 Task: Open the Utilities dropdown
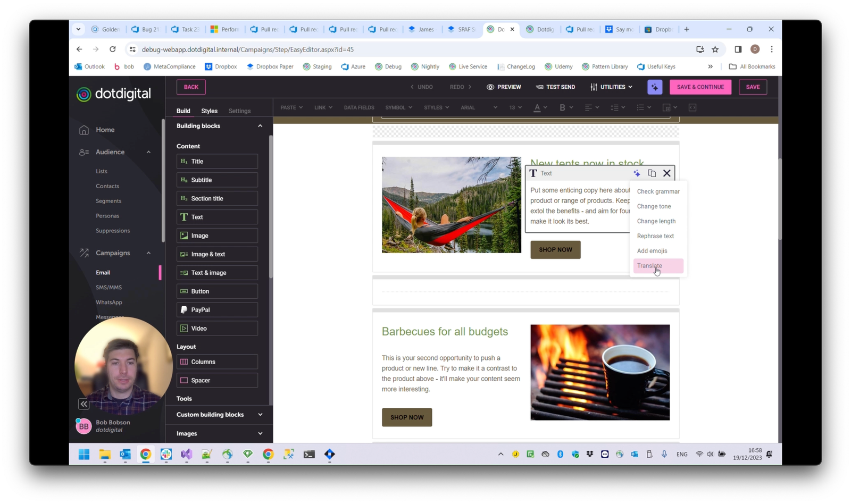(612, 87)
